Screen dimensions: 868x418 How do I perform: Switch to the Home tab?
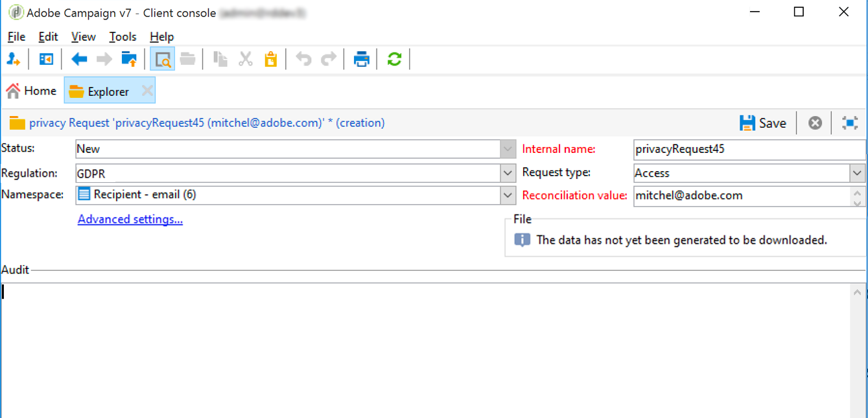pos(31,91)
